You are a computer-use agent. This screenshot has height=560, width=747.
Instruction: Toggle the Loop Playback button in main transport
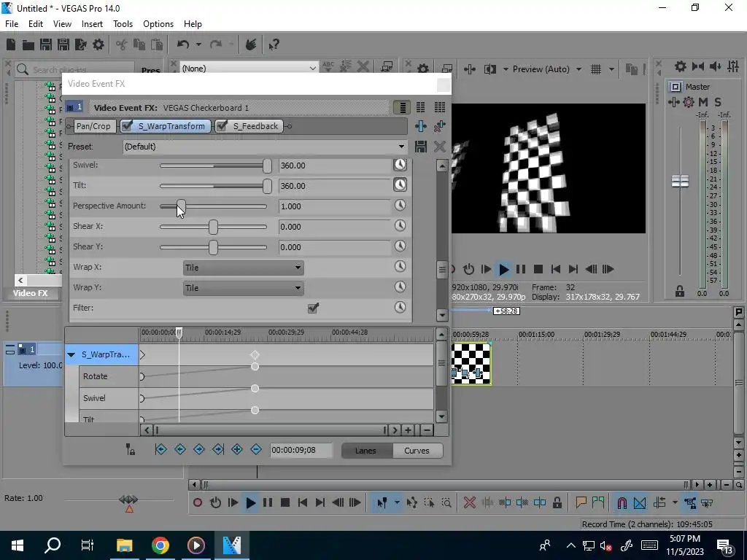(x=215, y=503)
